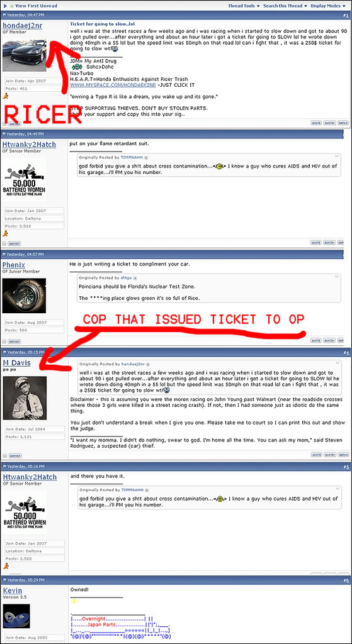Click Phenix's turbo avatar thumbnail
Viewport: 352px width, 644px height.
click(x=25, y=296)
